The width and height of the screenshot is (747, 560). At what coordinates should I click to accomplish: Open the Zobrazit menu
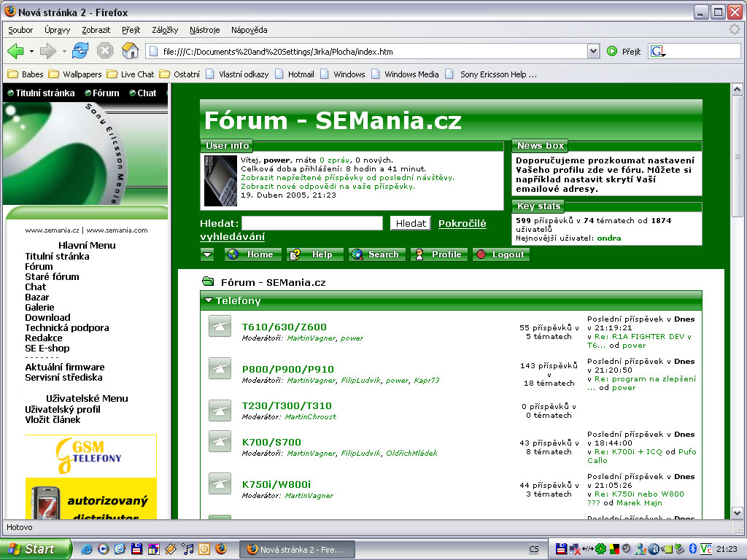96,30
